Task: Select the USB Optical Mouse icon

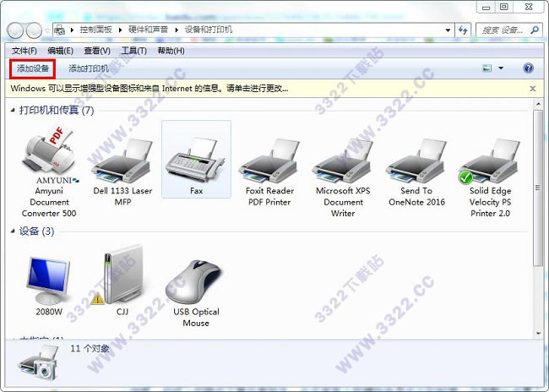Action: [194, 282]
